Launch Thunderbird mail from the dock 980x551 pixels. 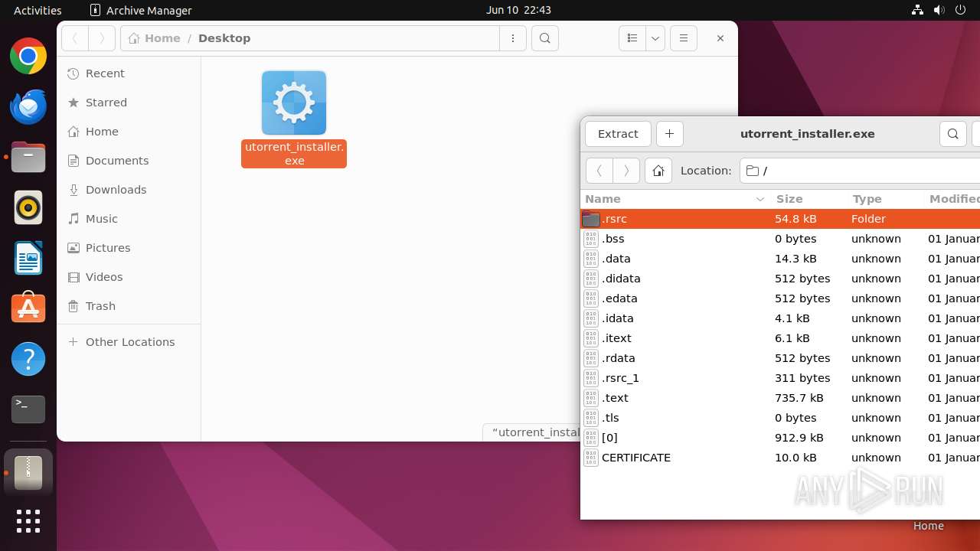coord(28,106)
